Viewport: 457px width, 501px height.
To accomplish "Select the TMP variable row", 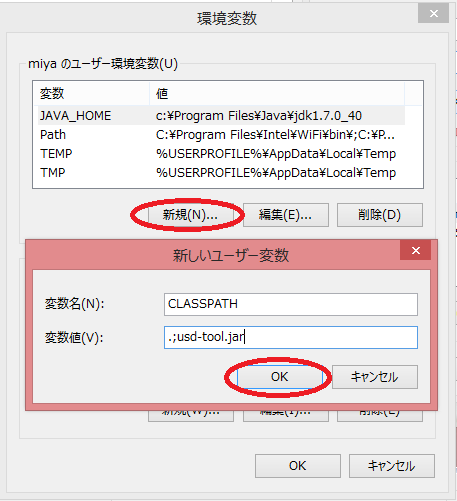I will [x=221, y=173].
